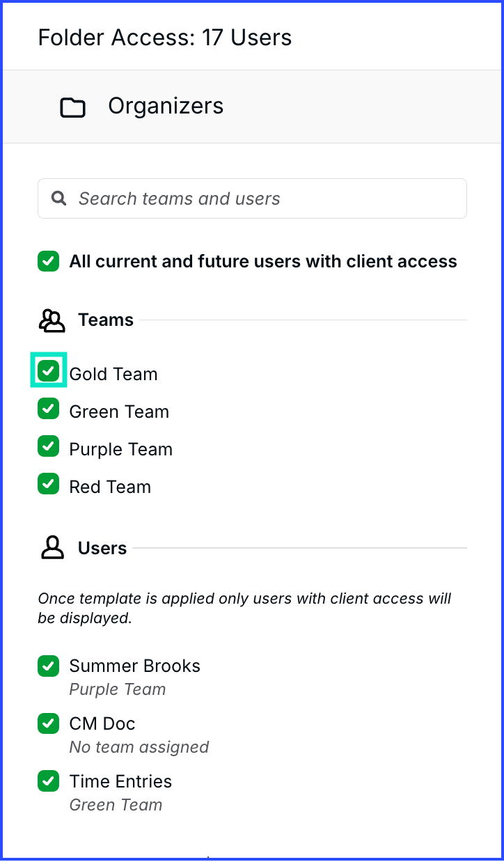This screenshot has height=862, width=504.
Task: Click the Organizers folder icon
Action: (x=72, y=108)
